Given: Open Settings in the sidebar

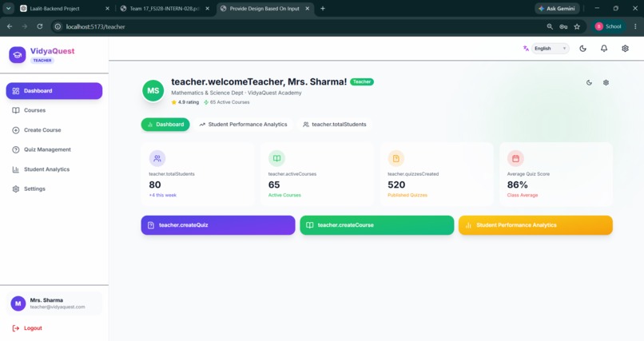Looking at the screenshot, I should tap(54, 188).
